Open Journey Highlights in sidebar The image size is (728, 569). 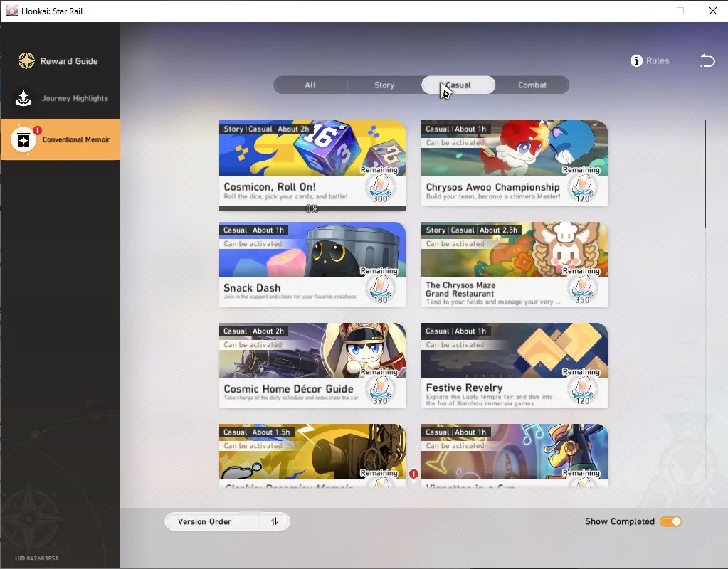pyautogui.click(x=60, y=98)
